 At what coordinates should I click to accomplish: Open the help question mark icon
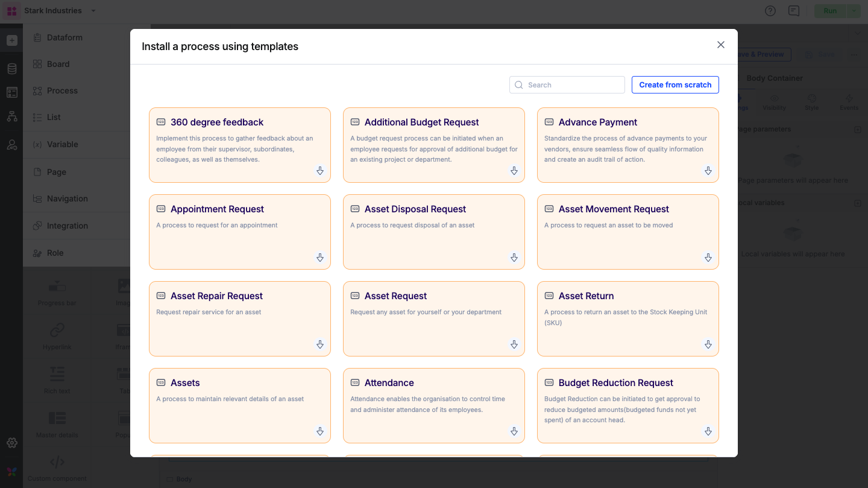[x=770, y=11]
